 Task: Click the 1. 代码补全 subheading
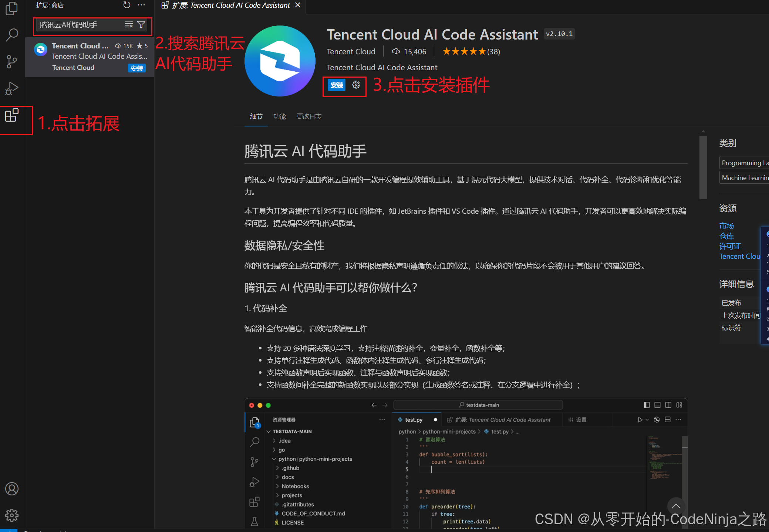(x=266, y=308)
